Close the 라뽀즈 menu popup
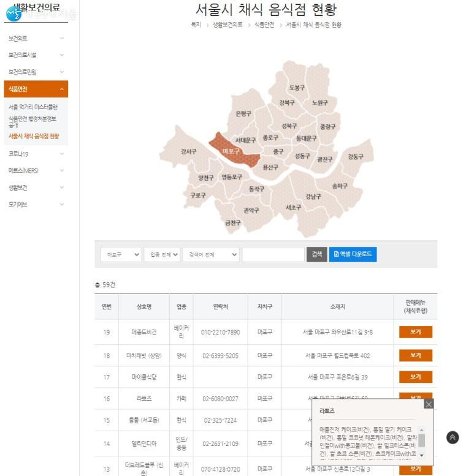 coord(429,404)
